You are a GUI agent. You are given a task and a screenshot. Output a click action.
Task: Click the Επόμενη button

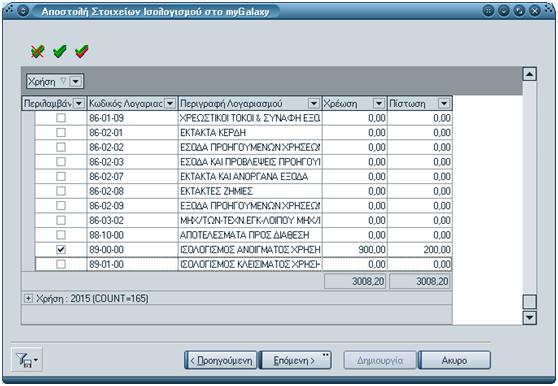click(295, 360)
